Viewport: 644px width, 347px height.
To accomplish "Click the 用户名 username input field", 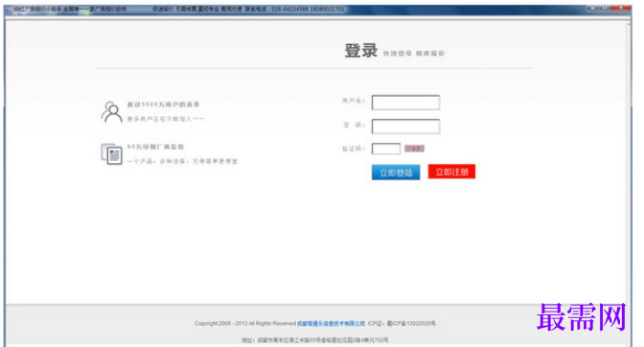I will click(x=405, y=103).
